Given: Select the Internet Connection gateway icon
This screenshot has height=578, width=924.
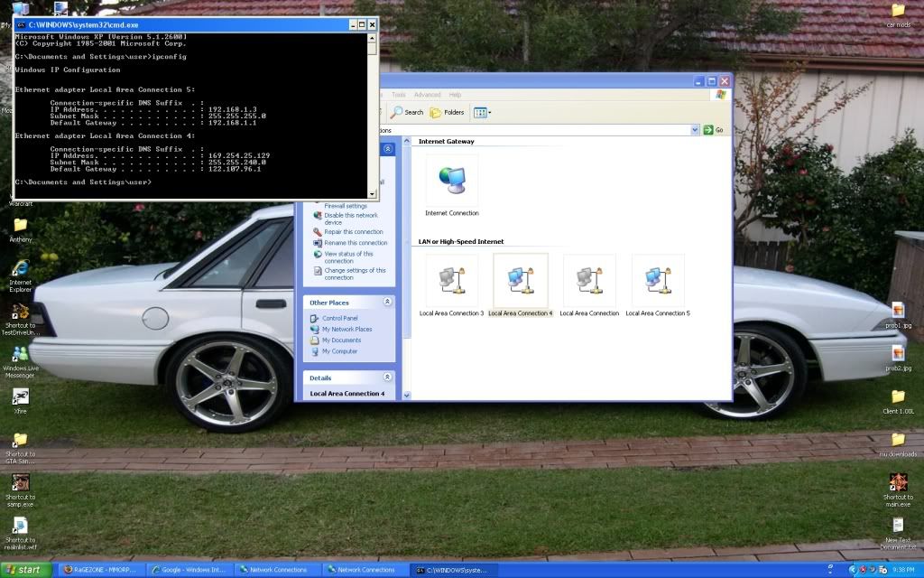Looking at the screenshot, I should tap(451, 181).
